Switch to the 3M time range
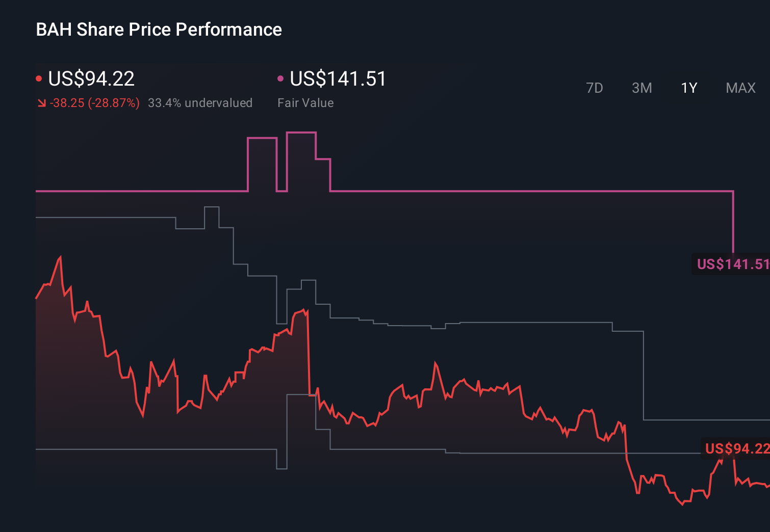Image resolution: width=770 pixels, height=532 pixels. 641,88
